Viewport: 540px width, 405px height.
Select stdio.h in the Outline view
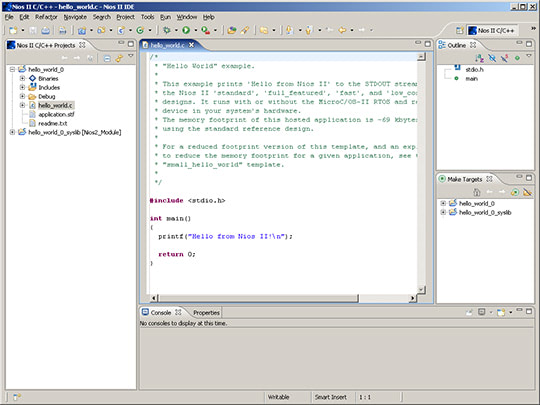(x=475, y=70)
